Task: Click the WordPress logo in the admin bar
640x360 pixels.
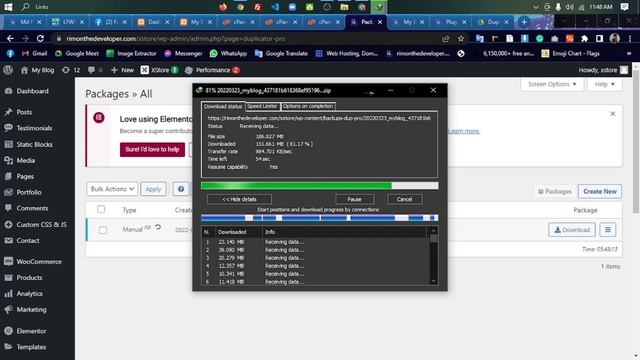Action: [x=8, y=70]
